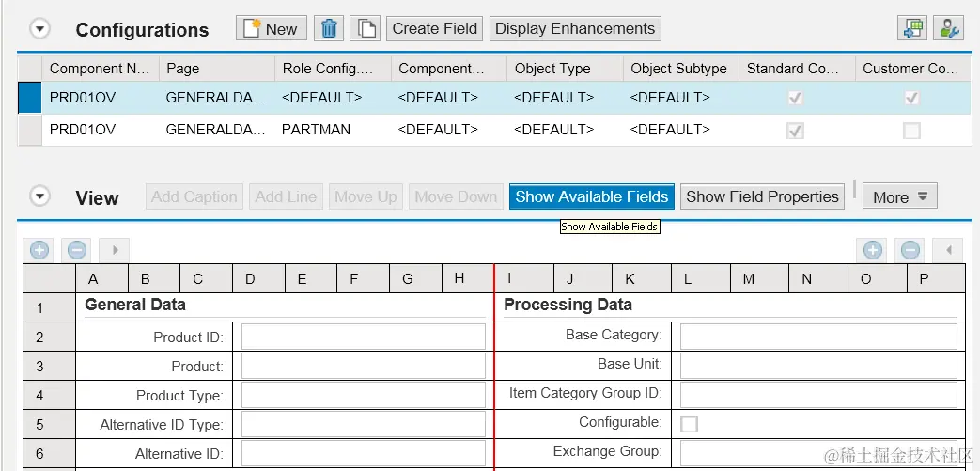Click right panel plus icon
The image size is (980, 471).
tap(873, 250)
